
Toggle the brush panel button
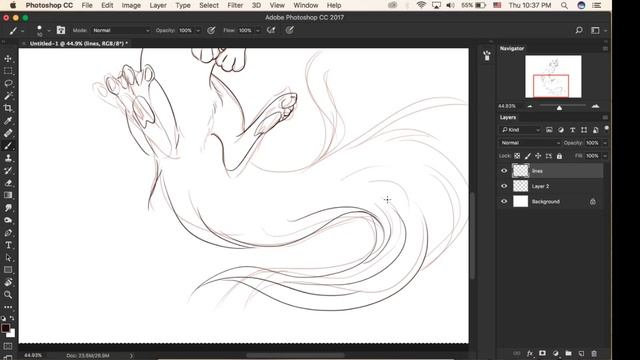[x=61, y=30]
